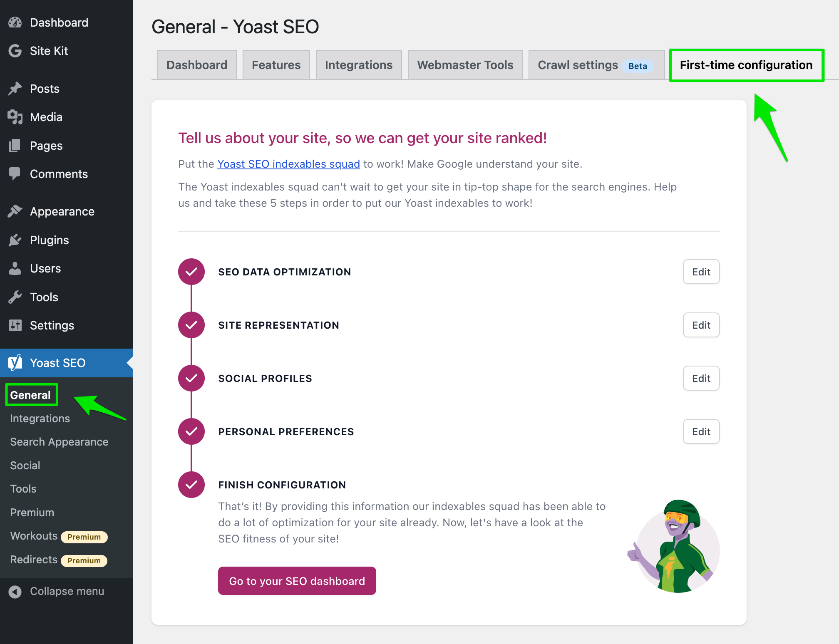
Task: Select the Appearance paintbrush icon
Action: point(15,211)
